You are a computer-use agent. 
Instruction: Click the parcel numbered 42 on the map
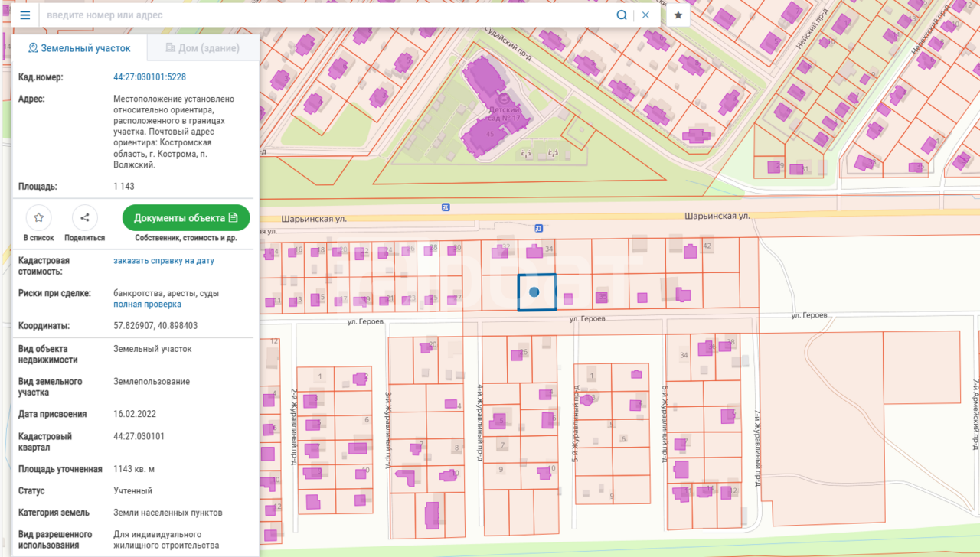coord(707,246)
